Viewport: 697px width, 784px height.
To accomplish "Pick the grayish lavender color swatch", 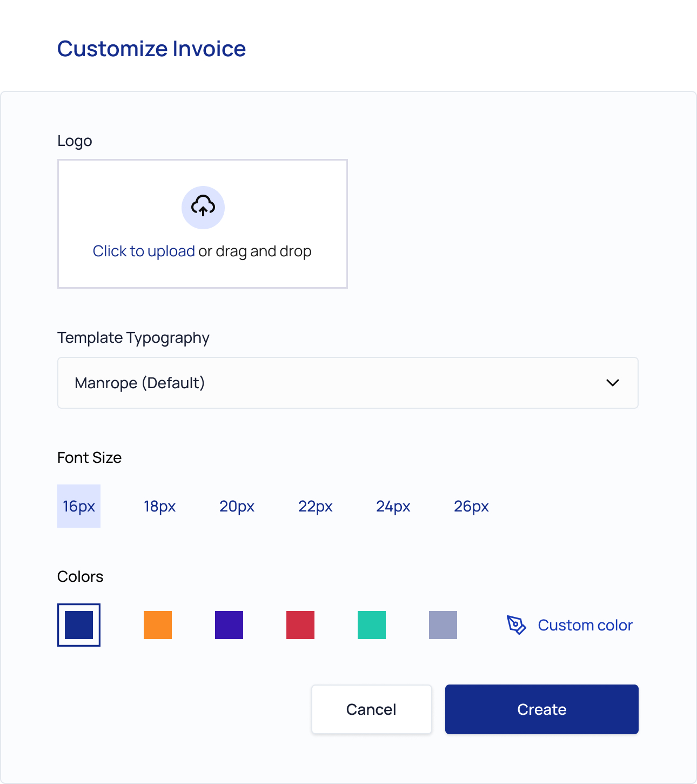I will point(443,625).
